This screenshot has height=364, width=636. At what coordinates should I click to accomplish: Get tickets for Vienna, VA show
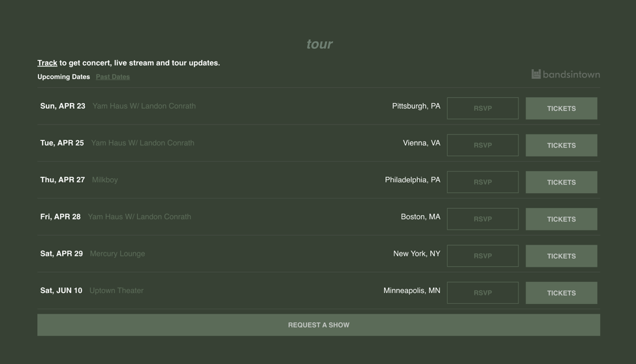[x=561, y=145]
